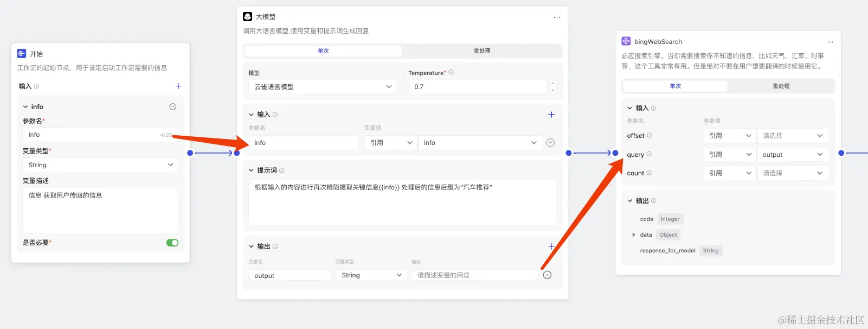The height and width of the screenshot is (329, 868).
Task: Collapse the 大模型 输入 section
Action: tap(251, 115)
